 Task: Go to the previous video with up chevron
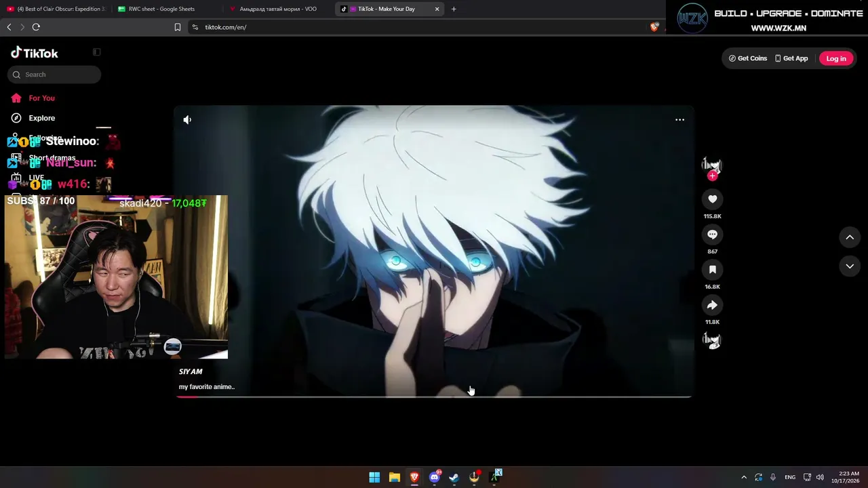tap(850, 237)
